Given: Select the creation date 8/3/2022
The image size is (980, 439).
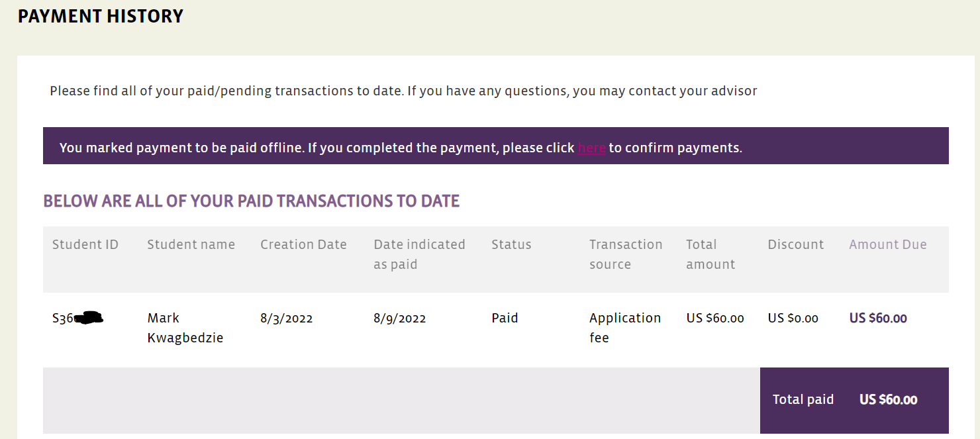Looking at the screenshot, I should (286, 318).
